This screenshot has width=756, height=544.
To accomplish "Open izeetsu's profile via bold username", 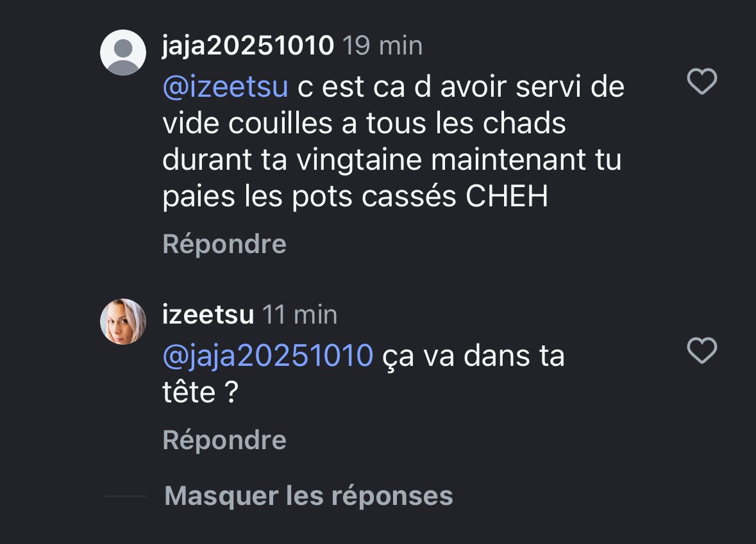I will (208, 315).
